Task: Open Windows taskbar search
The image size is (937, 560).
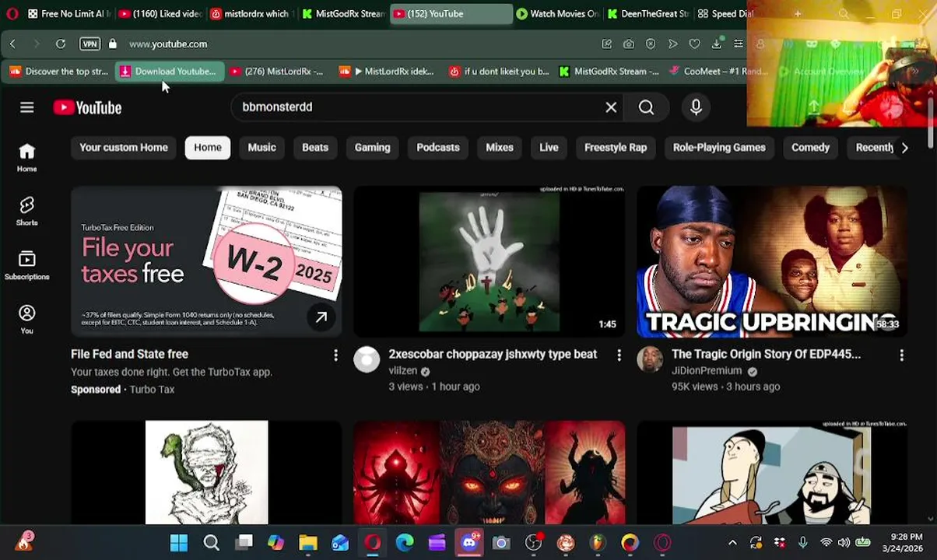Action: point(212,543)
